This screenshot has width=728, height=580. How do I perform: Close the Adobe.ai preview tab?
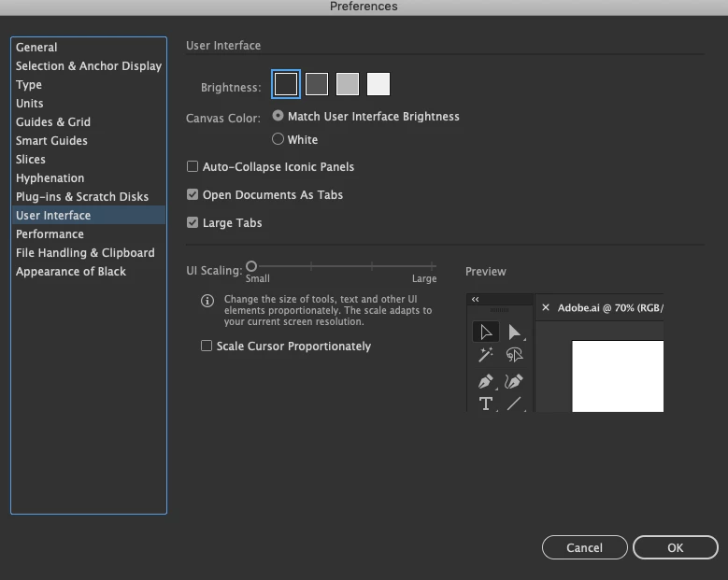tap(546, 307)
